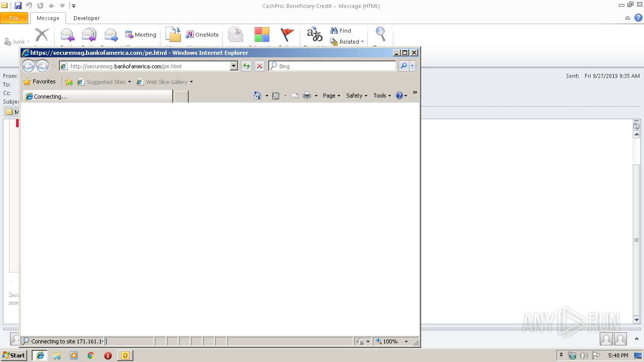Screen dimensions: 644x362
Task: Expand IE command bar overflow chevron
Action: pyautogui.click(x=415, y=93)
